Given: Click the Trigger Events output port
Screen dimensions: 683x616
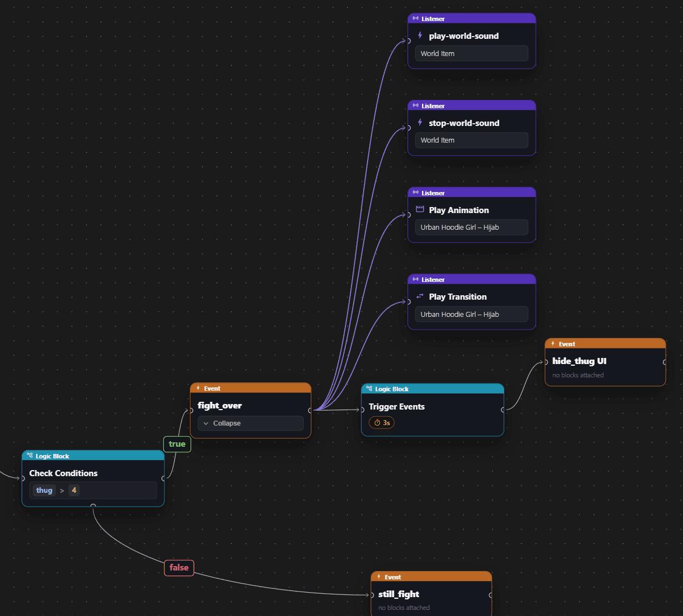Looking at the screenshot, I should point(503,410).
